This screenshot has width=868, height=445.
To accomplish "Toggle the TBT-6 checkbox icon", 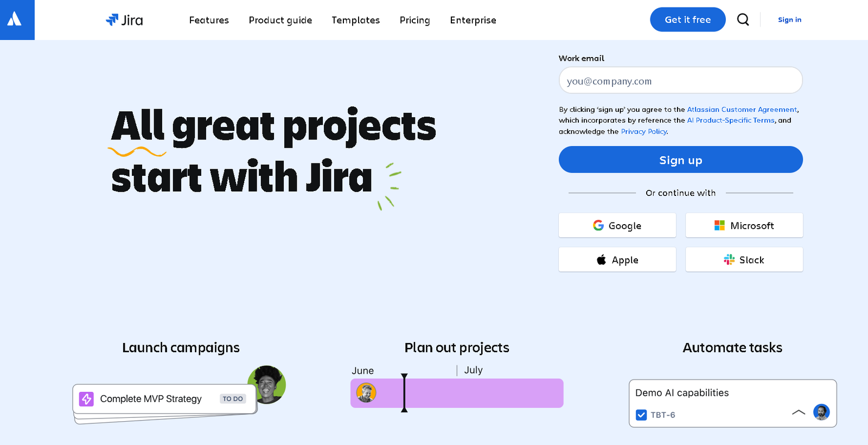I will (641, 415).
